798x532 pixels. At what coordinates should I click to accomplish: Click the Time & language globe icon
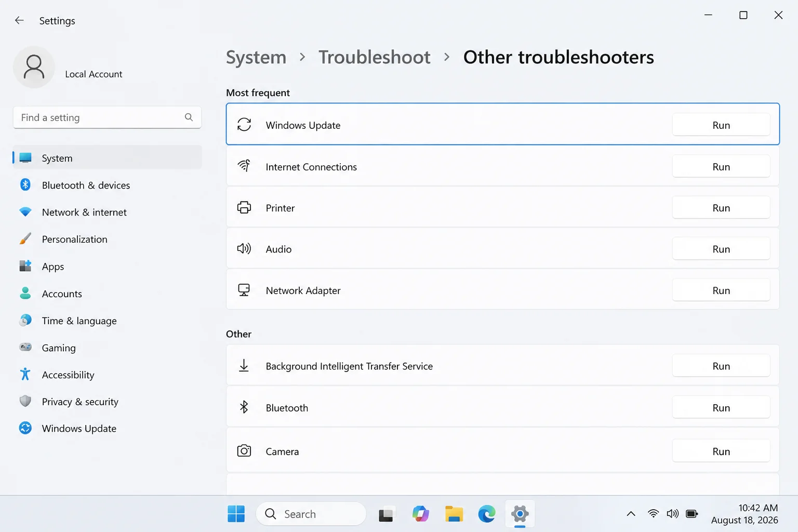[25, 321]
